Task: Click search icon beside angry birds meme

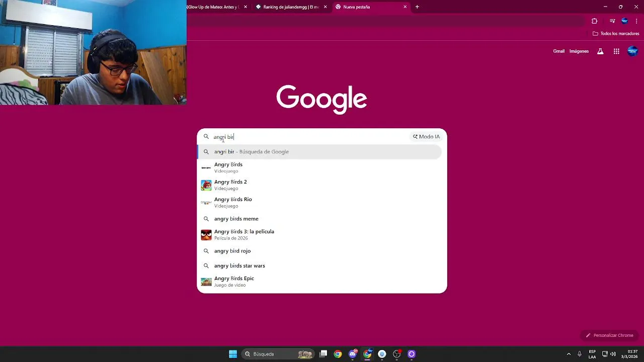Action: (x=206, y=219)
